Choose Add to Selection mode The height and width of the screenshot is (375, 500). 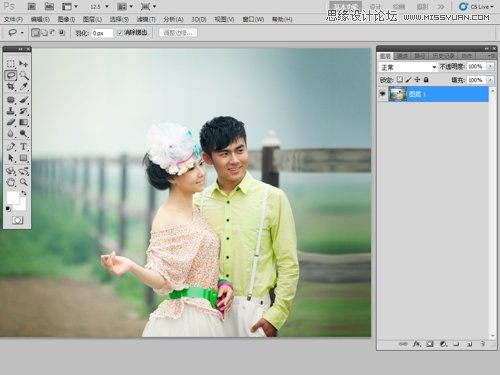pos(44,33)
